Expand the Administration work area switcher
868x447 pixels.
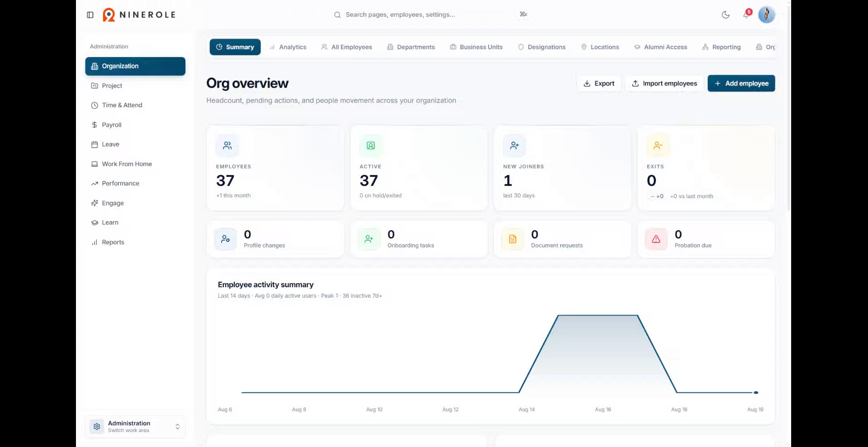[x=135, y=427]
